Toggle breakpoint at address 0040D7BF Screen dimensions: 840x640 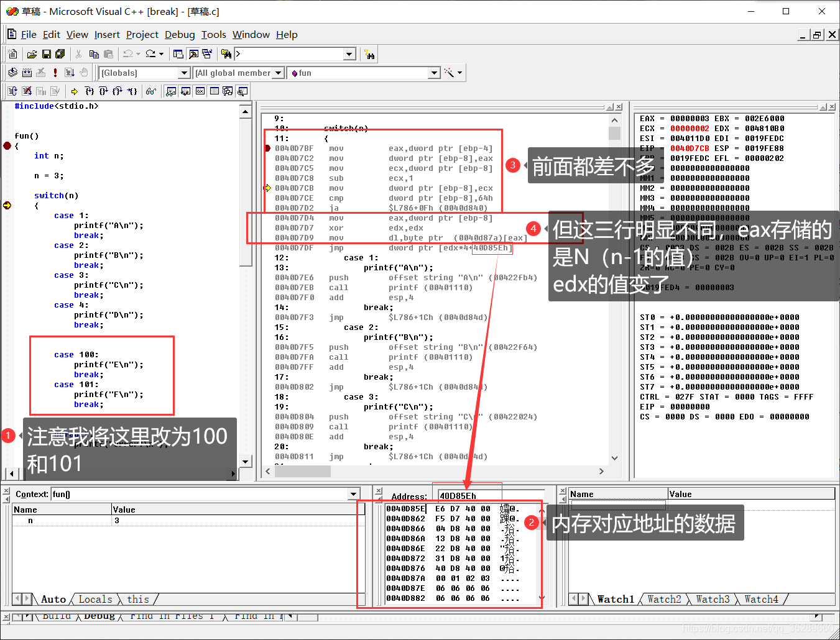(267, 149)
